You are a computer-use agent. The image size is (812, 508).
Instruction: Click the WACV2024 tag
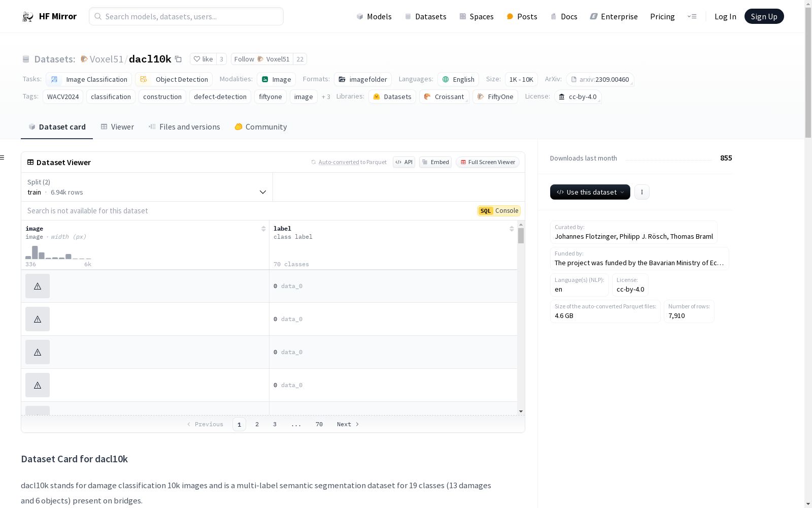point(63,97)
